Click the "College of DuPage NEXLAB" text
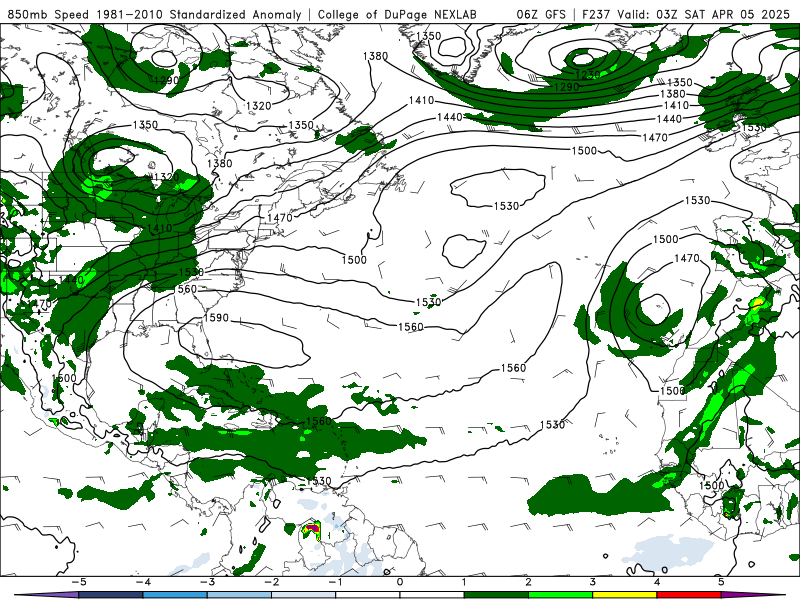This screenshot has width=800, height=600. 396,14
